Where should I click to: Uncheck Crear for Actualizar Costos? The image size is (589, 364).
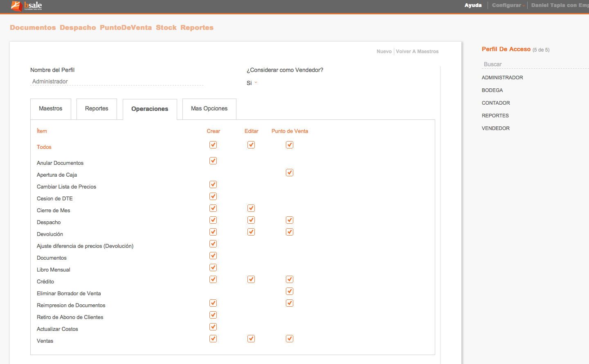213,327
